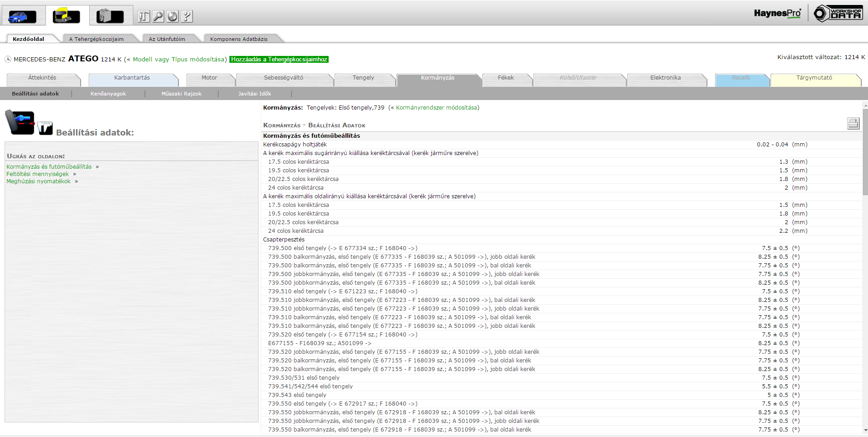This screenshot has height=437, width=868.
Task: Click the key icon in toolbar
Action: pos(158,17)
